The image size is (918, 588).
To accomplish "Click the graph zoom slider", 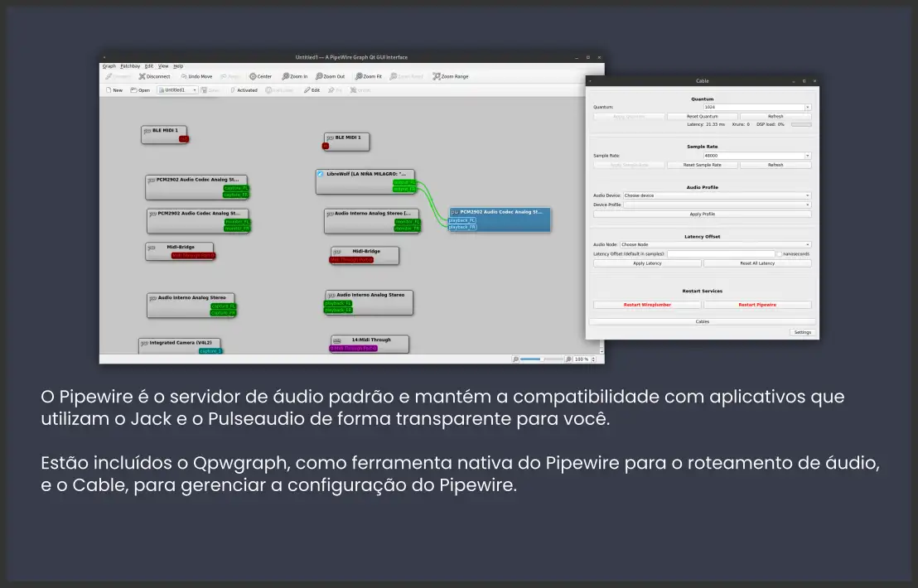I will tap(542, 359).
